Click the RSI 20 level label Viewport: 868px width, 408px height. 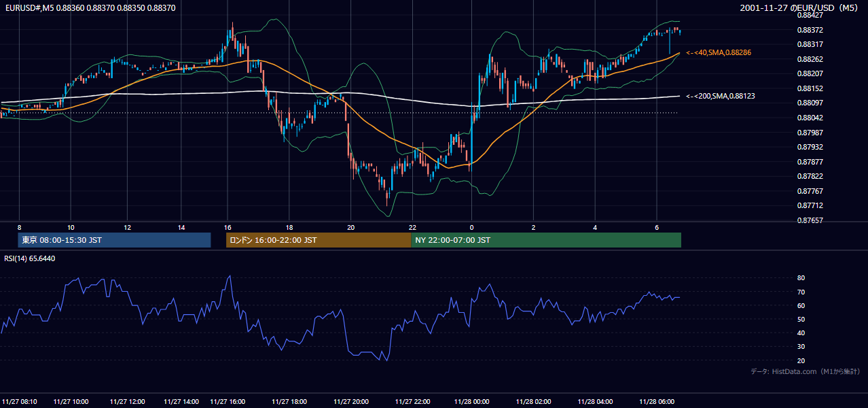801,360
